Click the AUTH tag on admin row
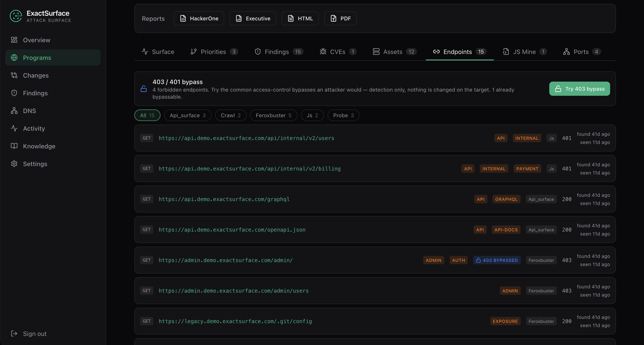The width and height of the screenshot is (644, 345). click(459, 260)
